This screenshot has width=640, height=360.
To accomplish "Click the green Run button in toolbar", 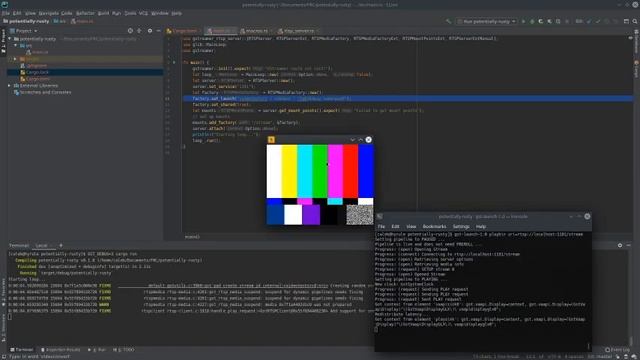I will tap(523, 21).
